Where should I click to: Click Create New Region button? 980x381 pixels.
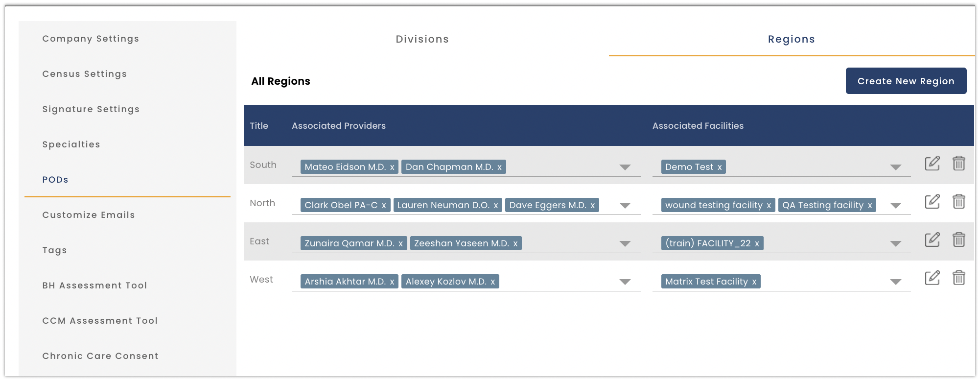906,81
